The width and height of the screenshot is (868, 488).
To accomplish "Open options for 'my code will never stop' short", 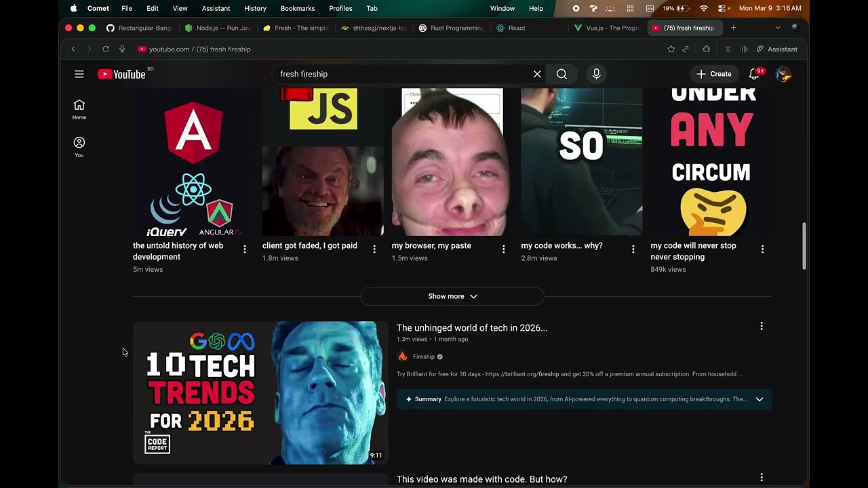I will point(762,249).
